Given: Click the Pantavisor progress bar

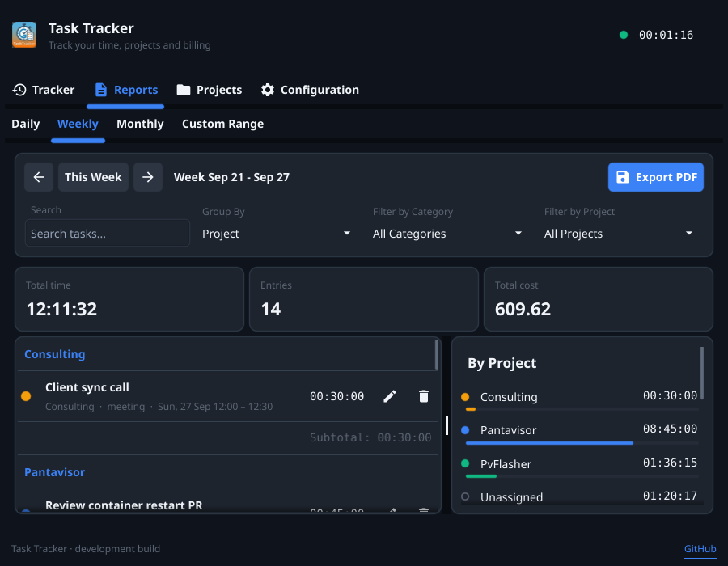Looking at the screenshot, I should coord(582,443).
